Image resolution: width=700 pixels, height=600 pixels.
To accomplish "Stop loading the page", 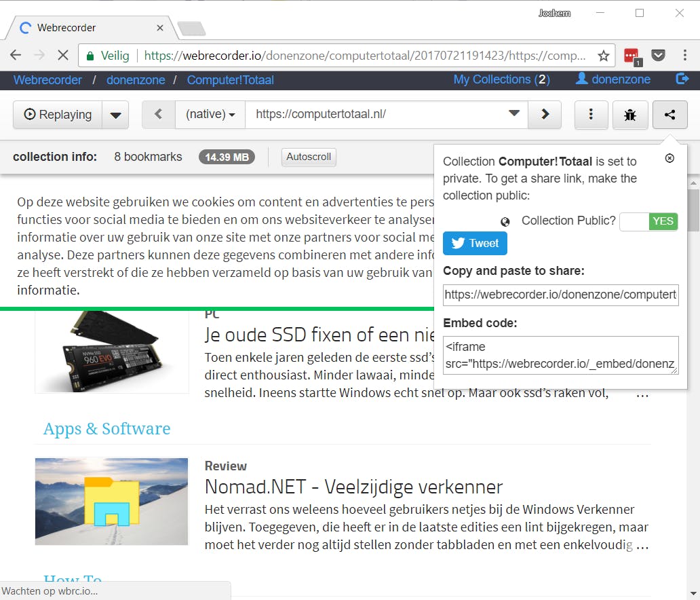I will click(63, 56).
